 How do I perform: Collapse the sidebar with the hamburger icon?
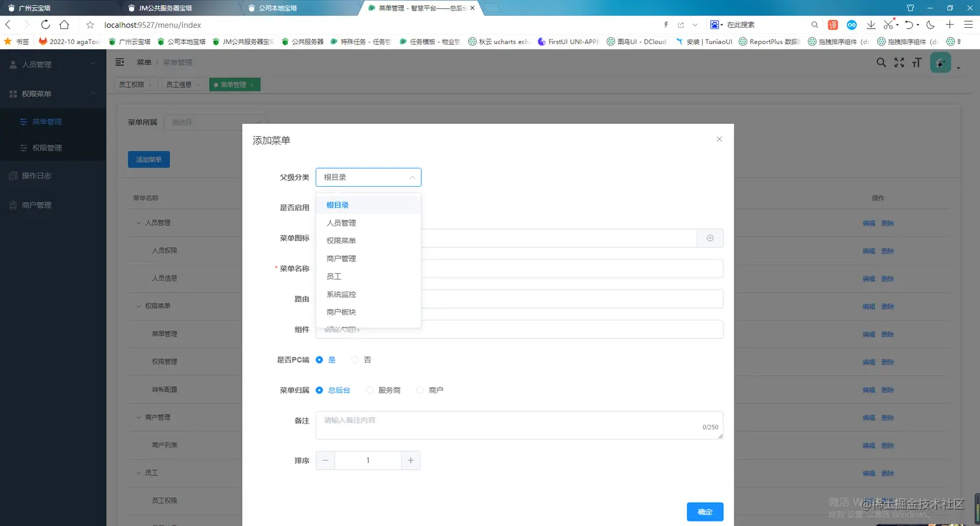[x=120, y=63]
